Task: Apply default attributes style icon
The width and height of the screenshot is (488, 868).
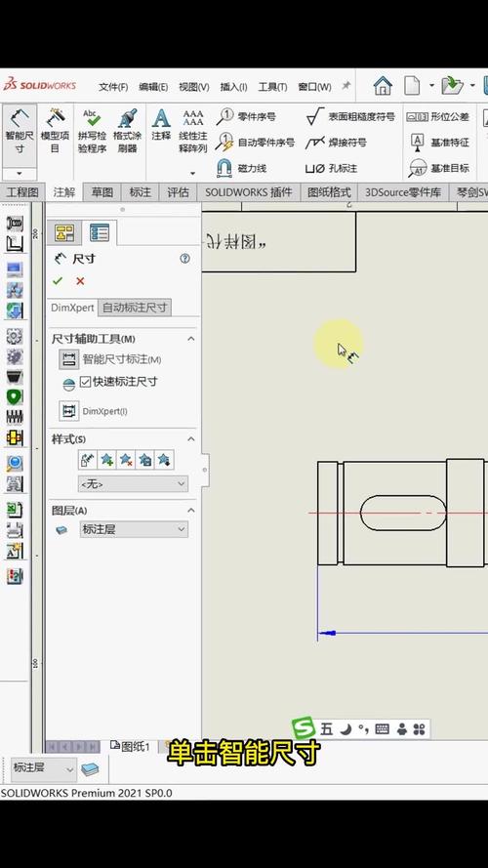Action: click(88, 460)
